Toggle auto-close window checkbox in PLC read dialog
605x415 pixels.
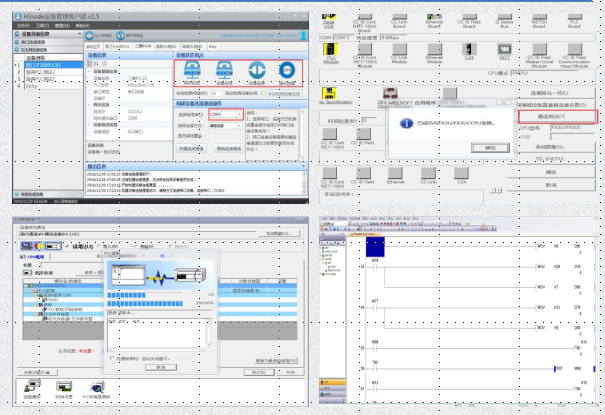110,357
